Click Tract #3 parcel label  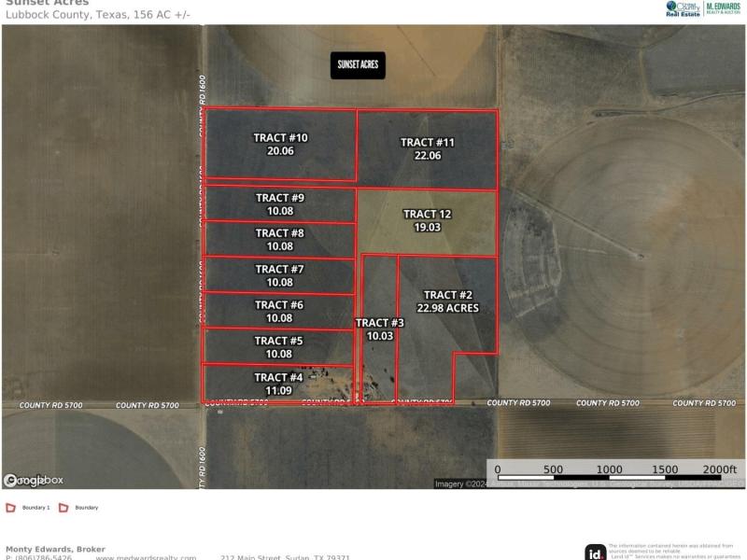(379, 329)
